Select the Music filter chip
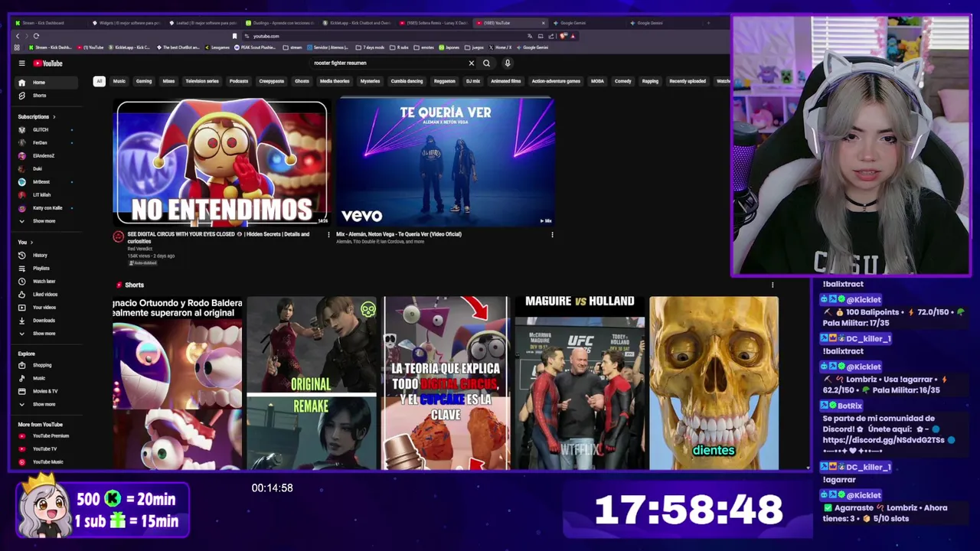Viewport: 980px width, 551px height. [x=119, y=81]
